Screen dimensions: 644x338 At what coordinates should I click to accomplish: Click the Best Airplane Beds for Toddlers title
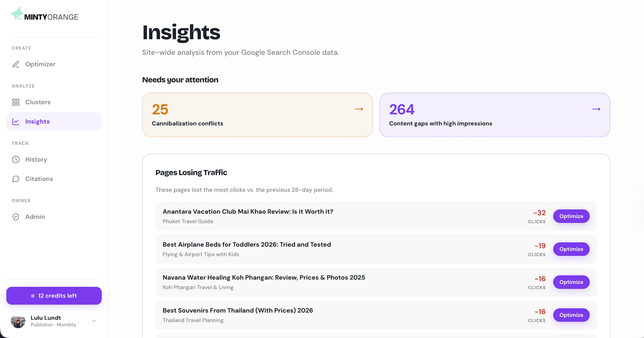pos(247,245)
